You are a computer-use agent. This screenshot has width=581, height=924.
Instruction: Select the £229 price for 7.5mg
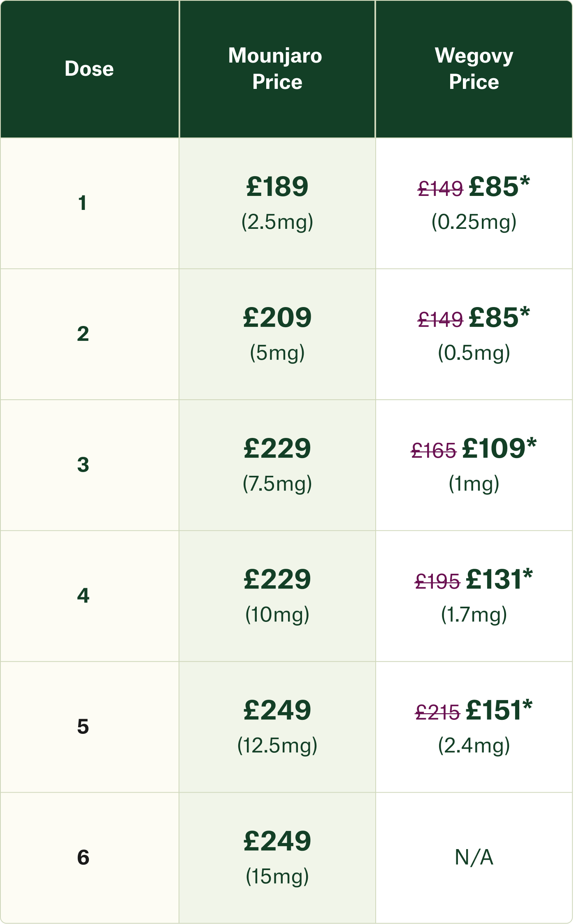(x=277, y=448)
